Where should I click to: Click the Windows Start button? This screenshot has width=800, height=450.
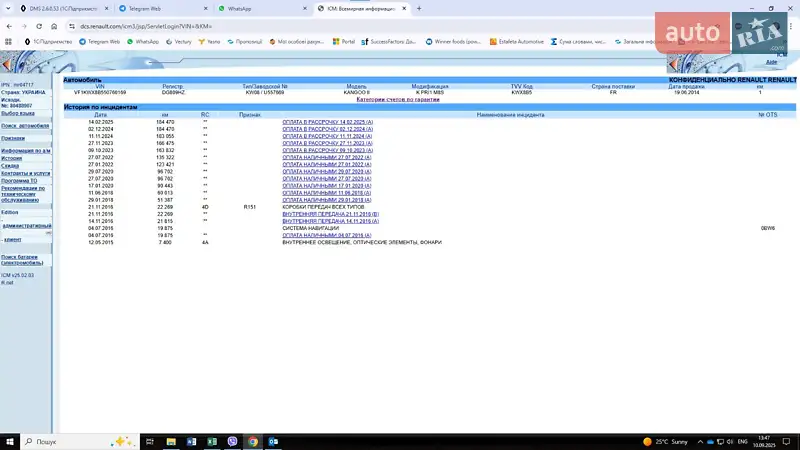pos(10,441)
